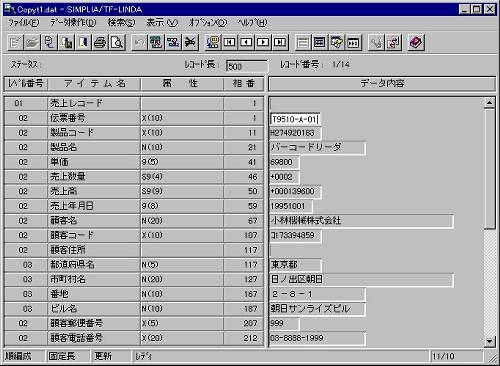Click the printer icon to print
The width and height of the screenshot is (500, 366).
[100, 42]
